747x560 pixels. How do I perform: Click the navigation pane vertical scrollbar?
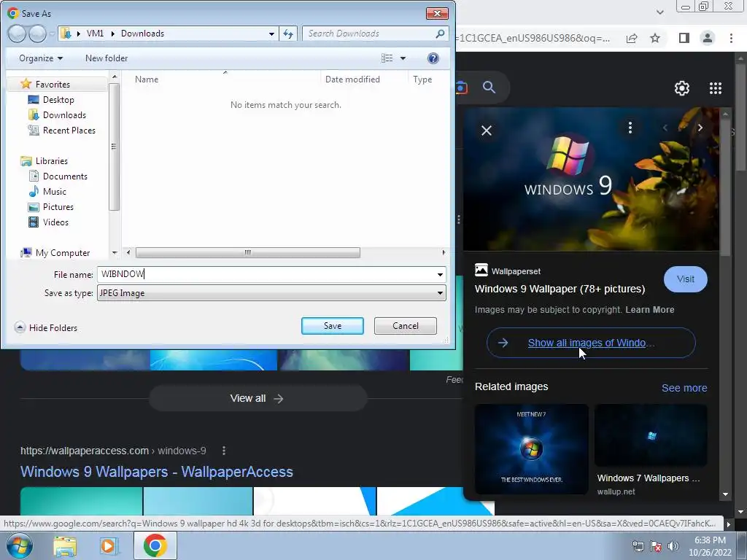click(x=113, y=147)
